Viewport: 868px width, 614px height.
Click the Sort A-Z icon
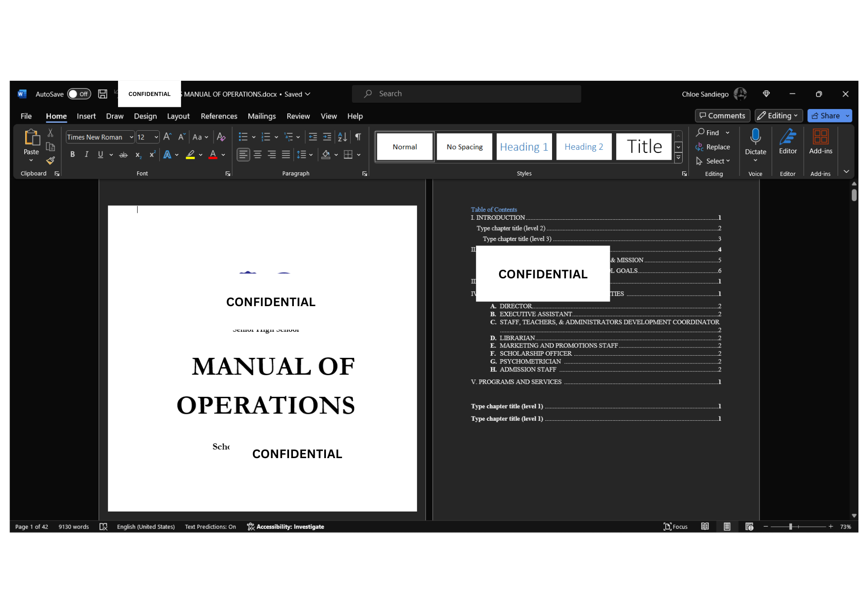pos(342,137)
